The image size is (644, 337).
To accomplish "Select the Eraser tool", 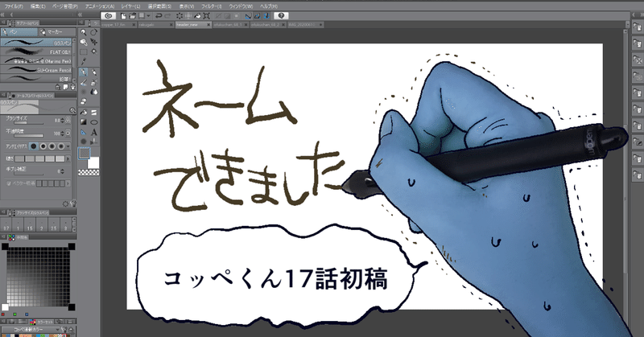I will point(84,102).
